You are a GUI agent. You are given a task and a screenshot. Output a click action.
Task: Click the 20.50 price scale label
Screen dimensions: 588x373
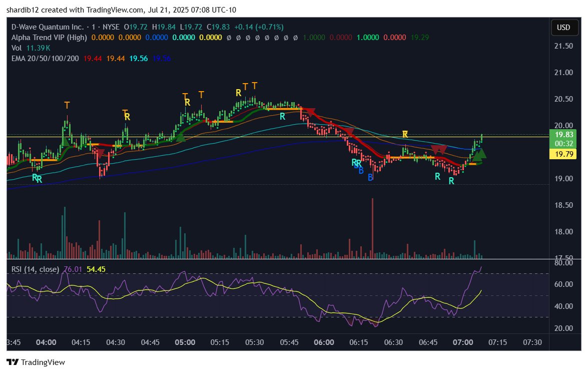[x=563, y=99]
